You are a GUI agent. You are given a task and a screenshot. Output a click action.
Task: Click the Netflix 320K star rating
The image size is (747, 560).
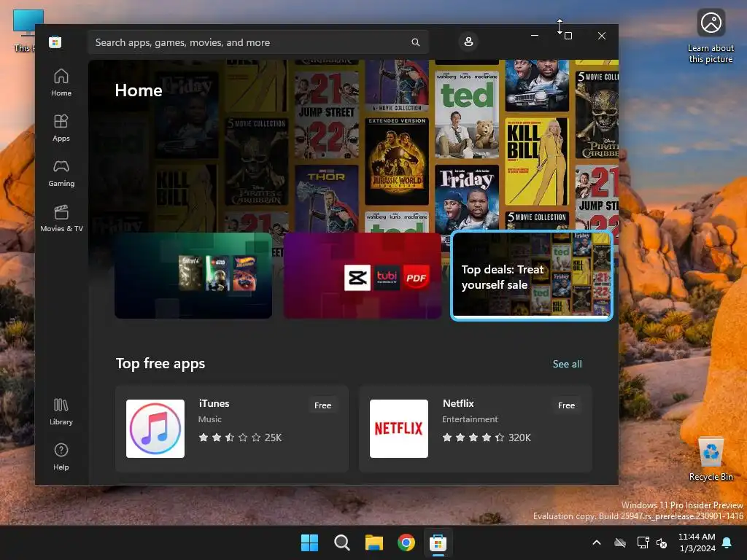click(x=487, y=437)
